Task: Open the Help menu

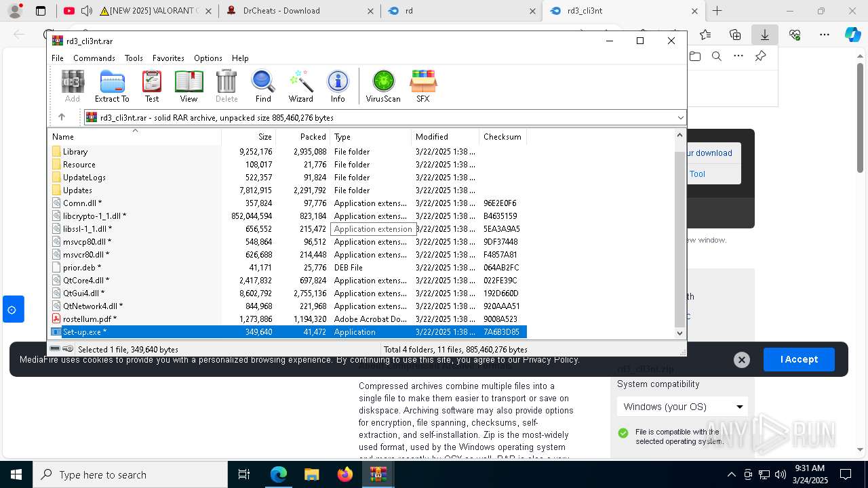Action: (240, 58)
